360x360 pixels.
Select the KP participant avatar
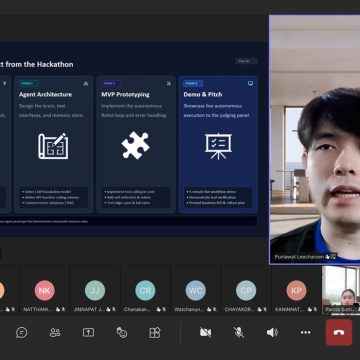(296, 290)
